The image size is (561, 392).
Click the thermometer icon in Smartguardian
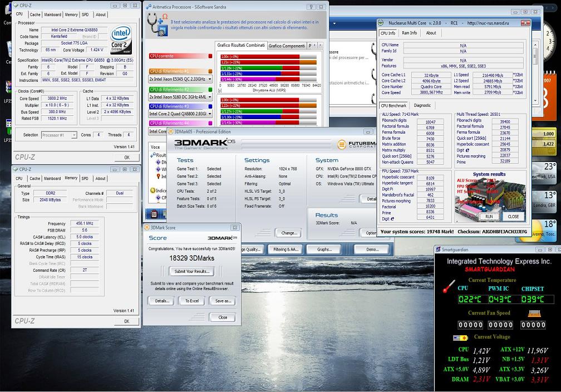pos(449,286)
